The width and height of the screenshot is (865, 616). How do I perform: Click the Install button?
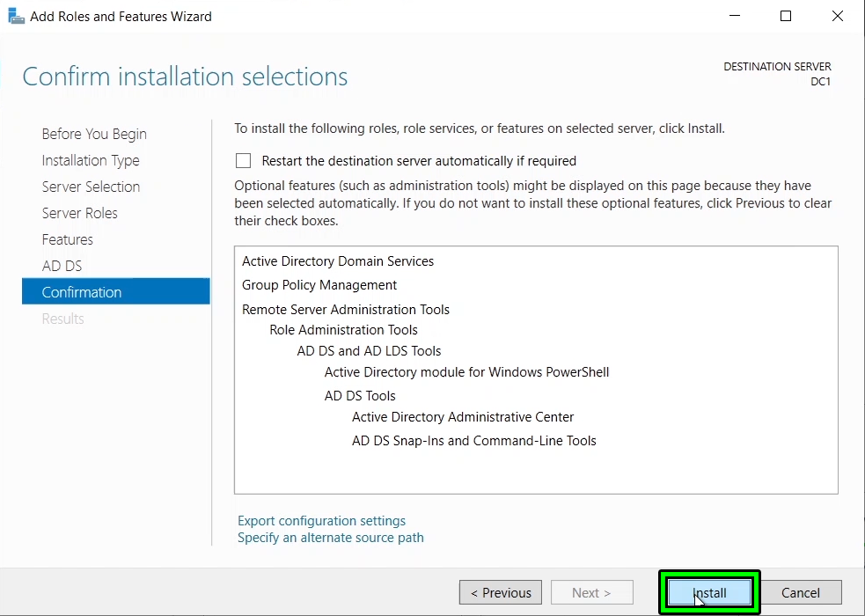coord(709,592)
